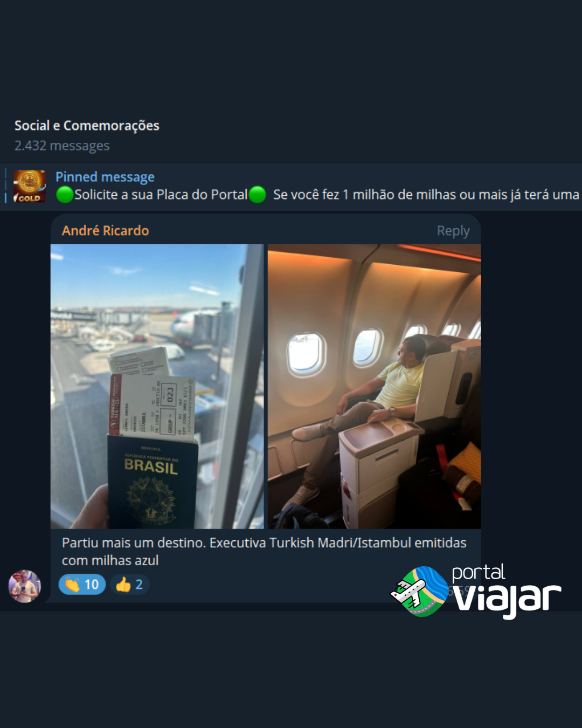Click the 2.432 messages subtitle

coord(62,146)
